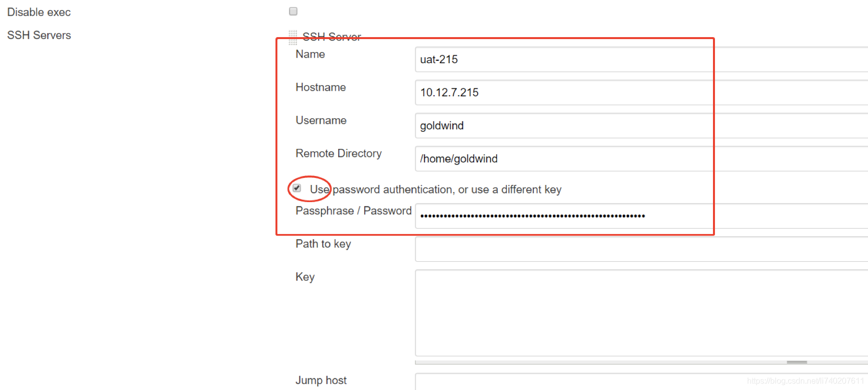Uncheck Use password authentication checkbox
Image resolution: width=868 pixels, height=390 pixels.
(297, 188)
